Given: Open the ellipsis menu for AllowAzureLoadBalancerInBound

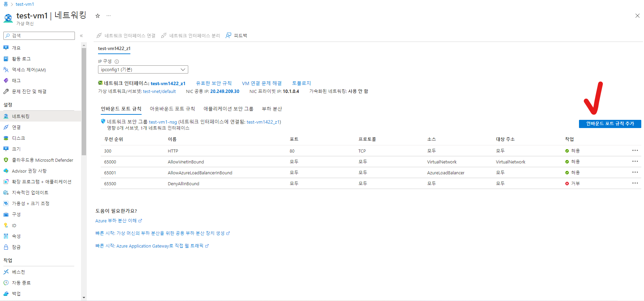Looking at the screenshot, I should (x=635, y=172).
